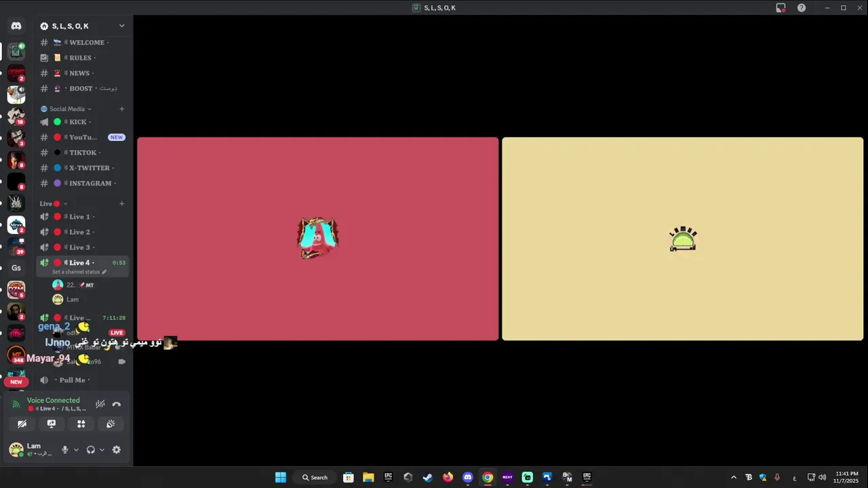The image size is (868, 488).
Task: Focus the yellow Lam participant tile
Action: point(682,239)
